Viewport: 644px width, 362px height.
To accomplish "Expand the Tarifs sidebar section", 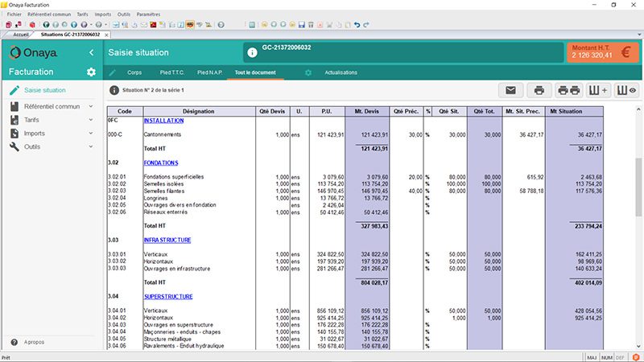I will coord(91,120).
